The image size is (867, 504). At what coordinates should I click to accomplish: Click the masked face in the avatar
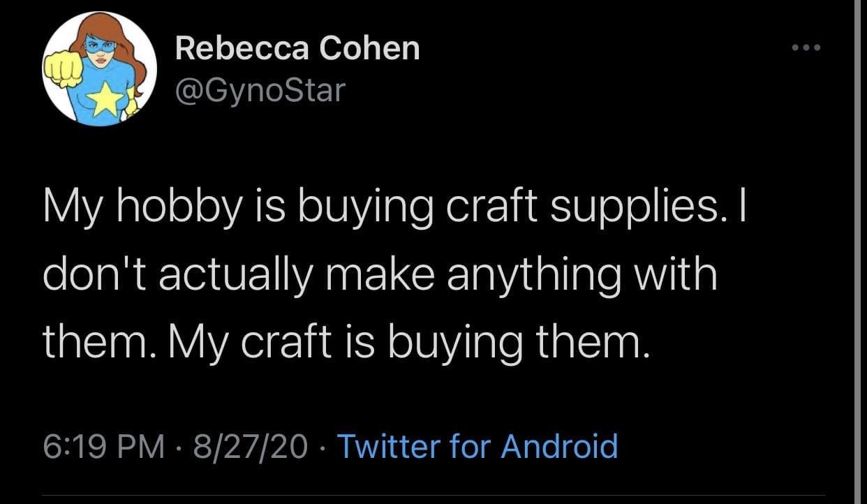click(x=103, y=48)
